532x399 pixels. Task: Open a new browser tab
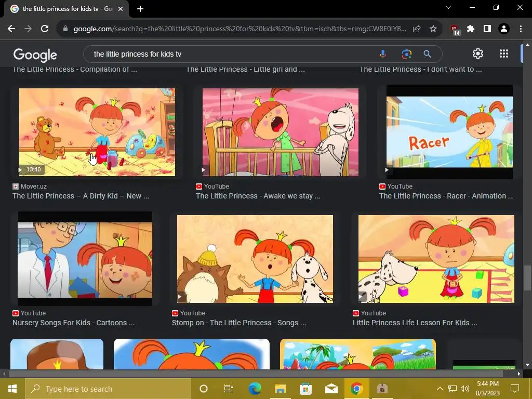click(140, 9)
